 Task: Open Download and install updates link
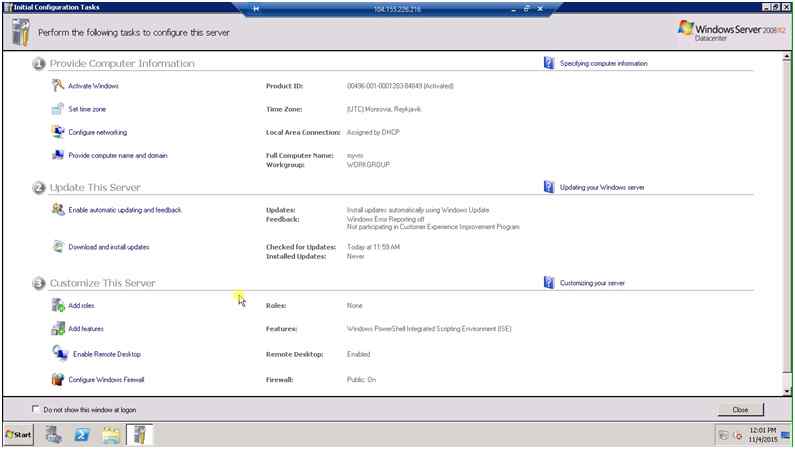109,247
